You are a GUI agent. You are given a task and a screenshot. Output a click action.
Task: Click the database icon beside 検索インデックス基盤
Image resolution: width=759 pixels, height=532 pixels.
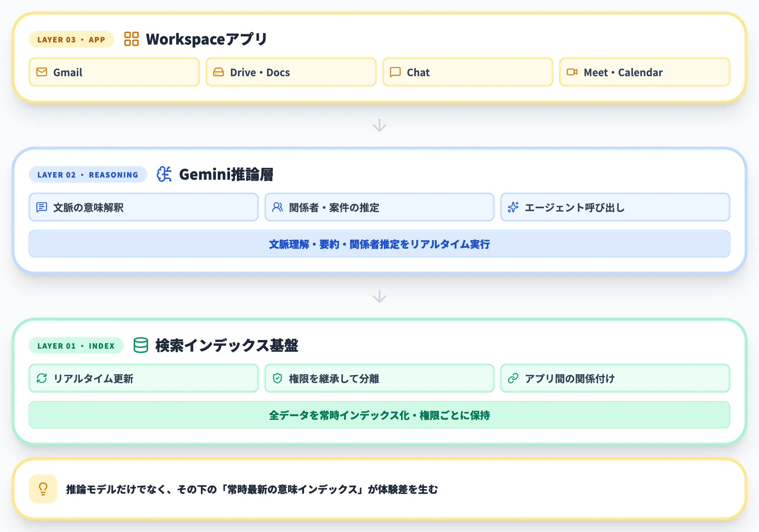tap(141, 346)
